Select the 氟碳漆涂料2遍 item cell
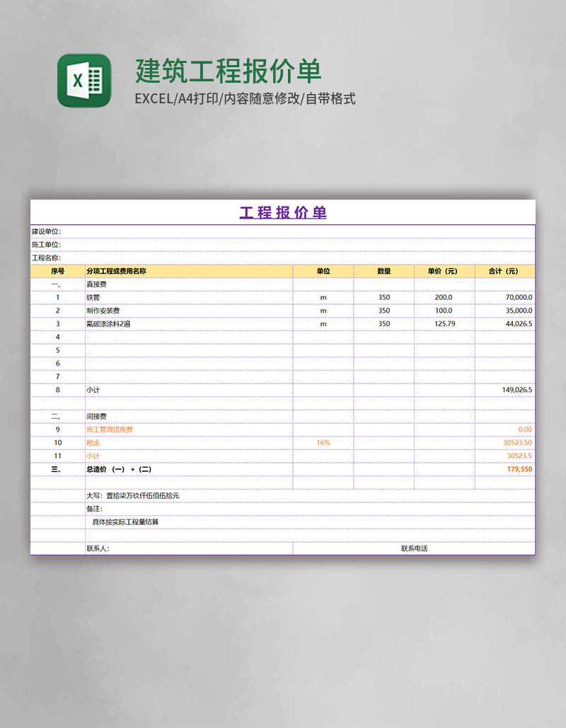This screenshot has width=566, height=728. [188, 324]
